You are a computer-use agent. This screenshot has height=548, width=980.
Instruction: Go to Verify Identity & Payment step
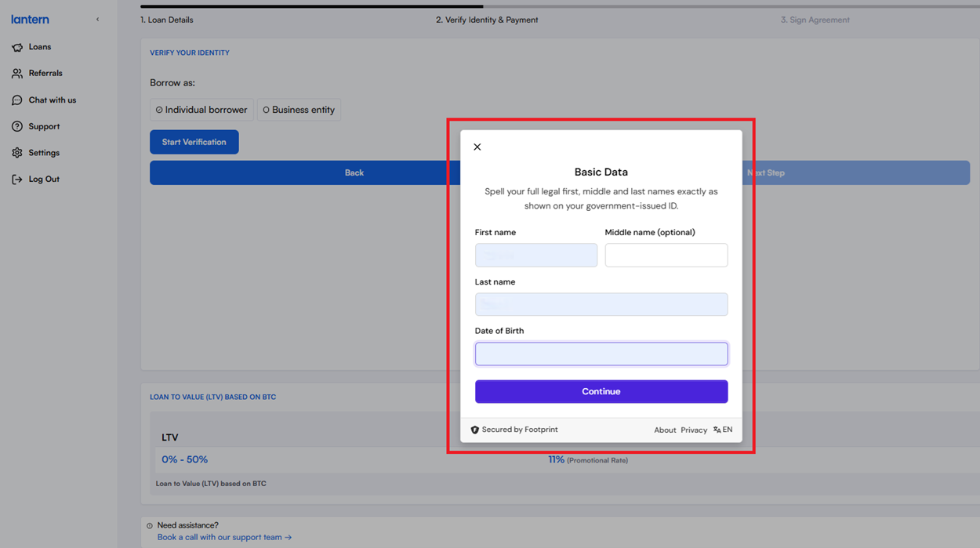tap(487, 20)
